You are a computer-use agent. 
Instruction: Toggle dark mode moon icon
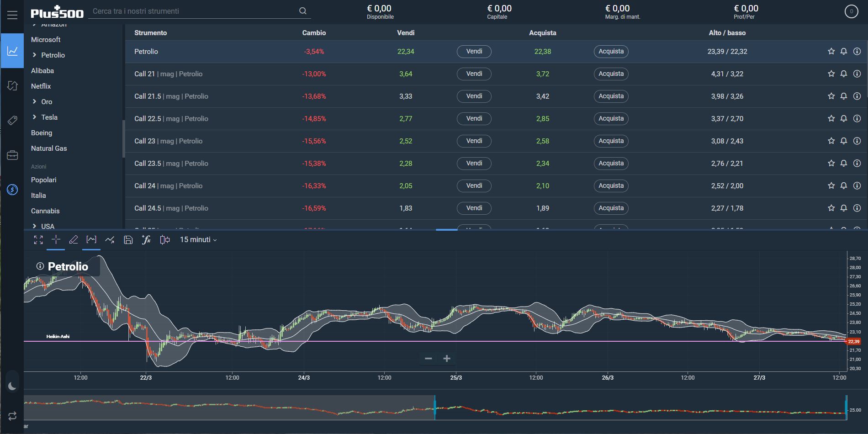12,386
